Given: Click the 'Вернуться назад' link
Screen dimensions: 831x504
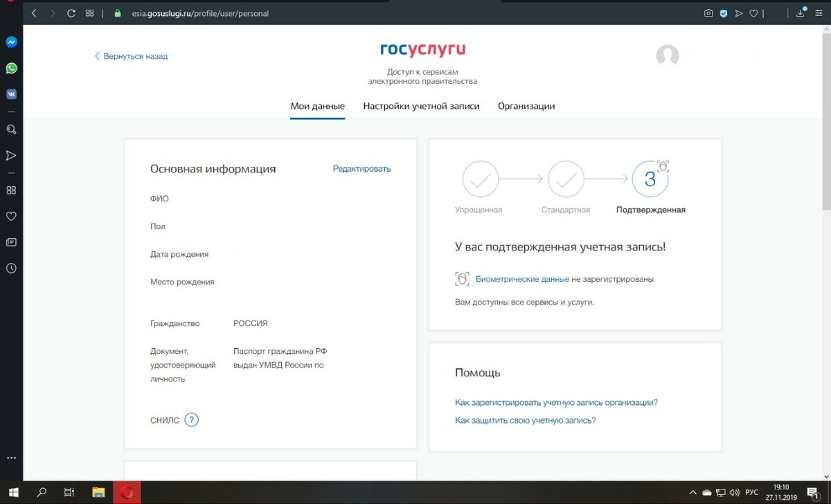Looking at the screenshot, I should click(x=131, y=56).
